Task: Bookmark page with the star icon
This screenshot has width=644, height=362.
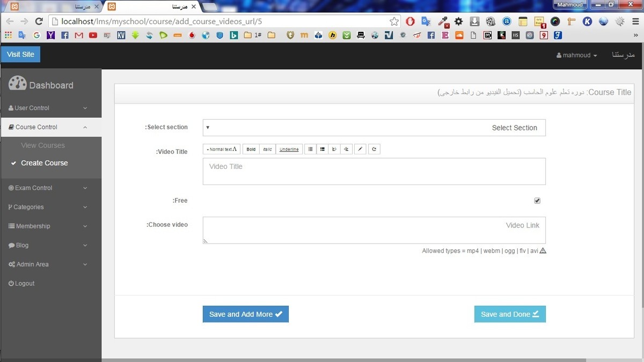Action: [x=394, y=21]
